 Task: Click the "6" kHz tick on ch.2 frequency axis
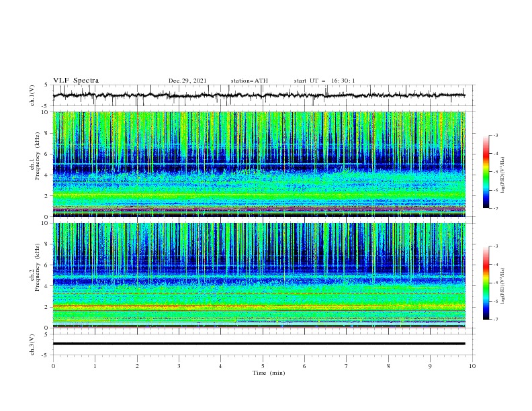point(47,265)
